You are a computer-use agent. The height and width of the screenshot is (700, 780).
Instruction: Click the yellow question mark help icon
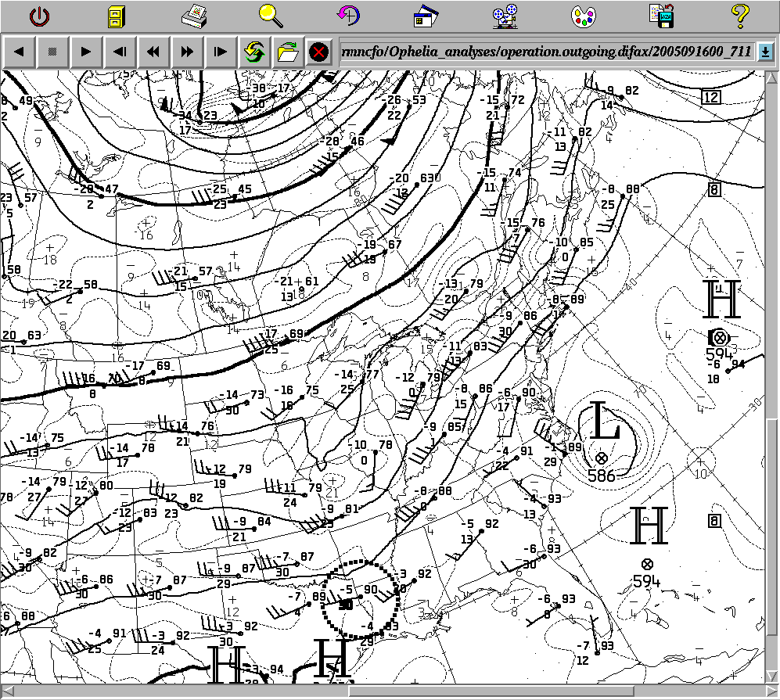point(739,16)
